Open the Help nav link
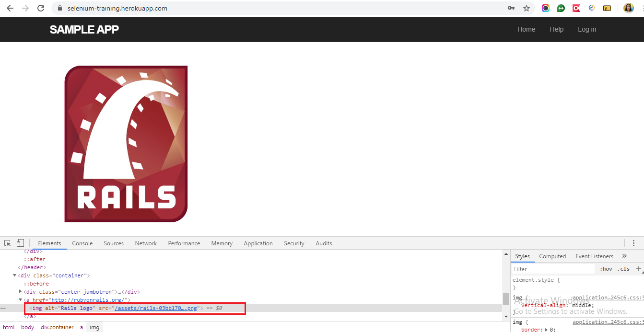The width and height of the screenshot is (644, 332). (x=556, y=29)
